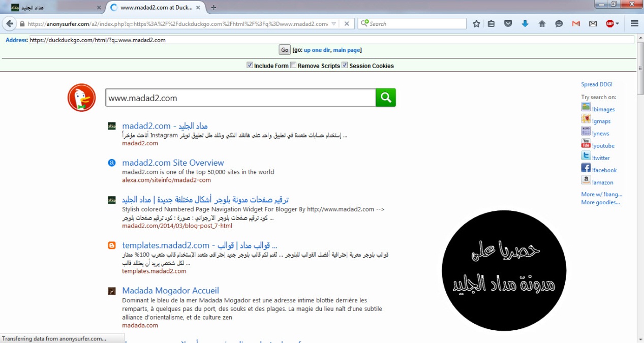Screen dimensions: 644x343
Task: Open the gray mail toolbar icon
Action: tap(593, 23)
